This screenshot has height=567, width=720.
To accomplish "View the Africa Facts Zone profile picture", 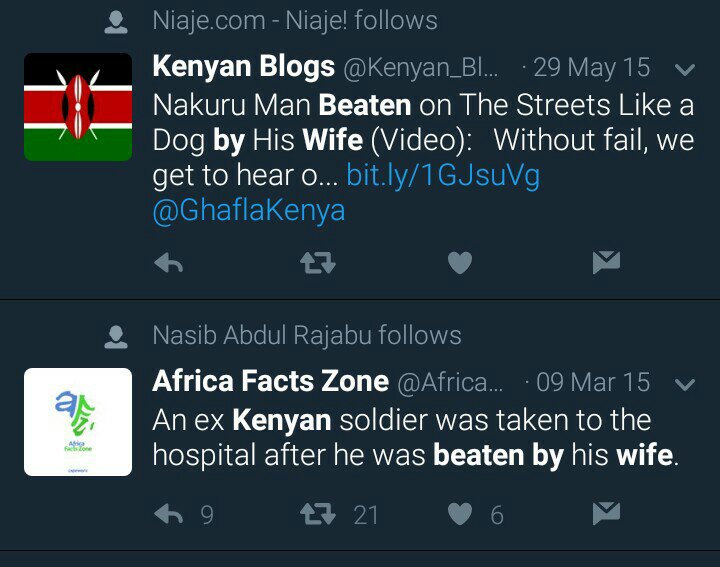I will [x=78, y=422].
